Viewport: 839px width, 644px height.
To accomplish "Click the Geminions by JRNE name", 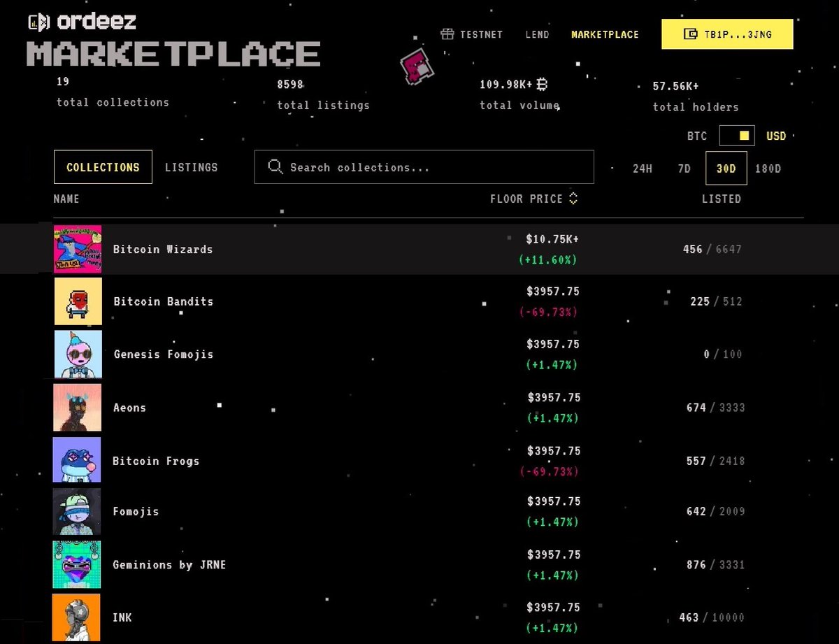I will pyautogui.click(x=170, y=565).
